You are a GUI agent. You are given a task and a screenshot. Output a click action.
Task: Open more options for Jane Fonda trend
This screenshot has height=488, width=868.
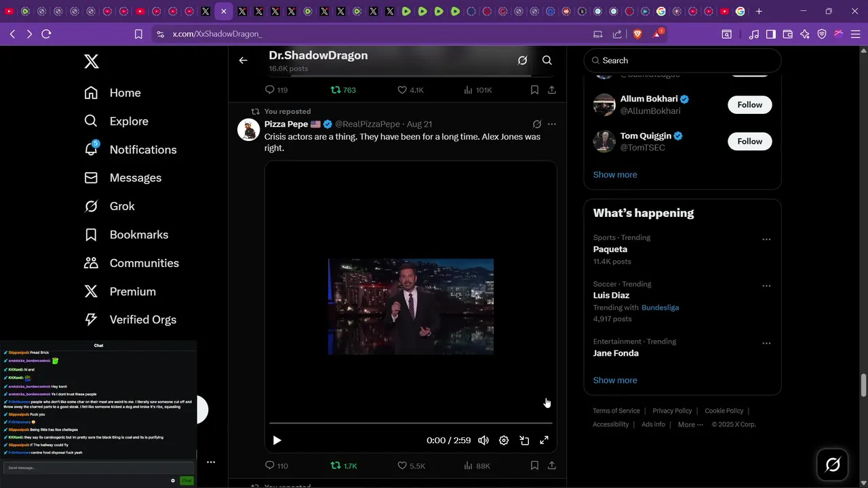click(766, 343)
